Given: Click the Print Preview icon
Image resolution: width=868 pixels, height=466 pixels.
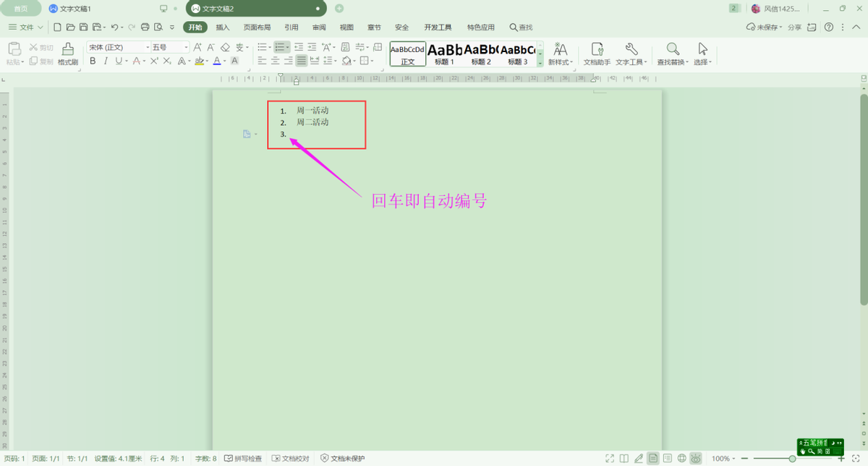Looking at the screenshot, I should [x=158, y=27].
